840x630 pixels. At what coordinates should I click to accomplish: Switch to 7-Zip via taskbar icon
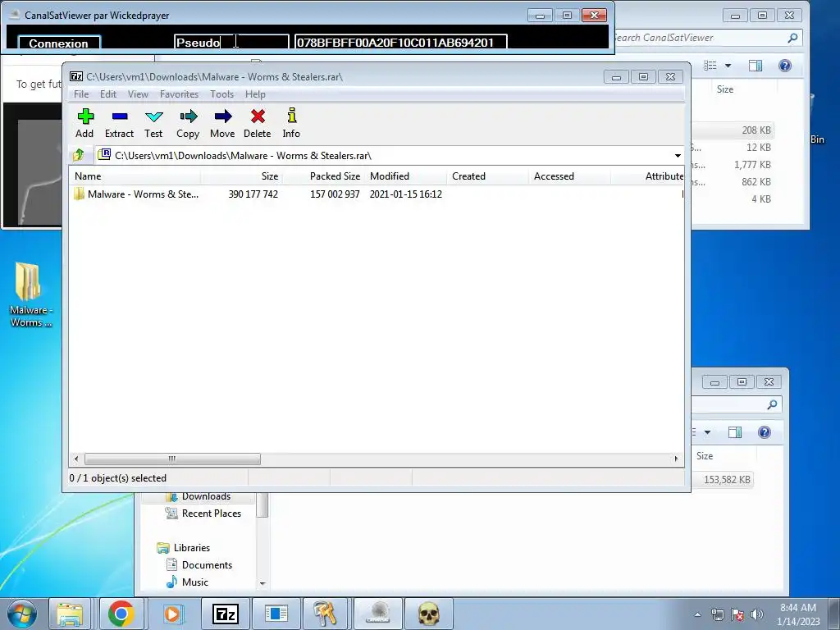pos(225,614)
